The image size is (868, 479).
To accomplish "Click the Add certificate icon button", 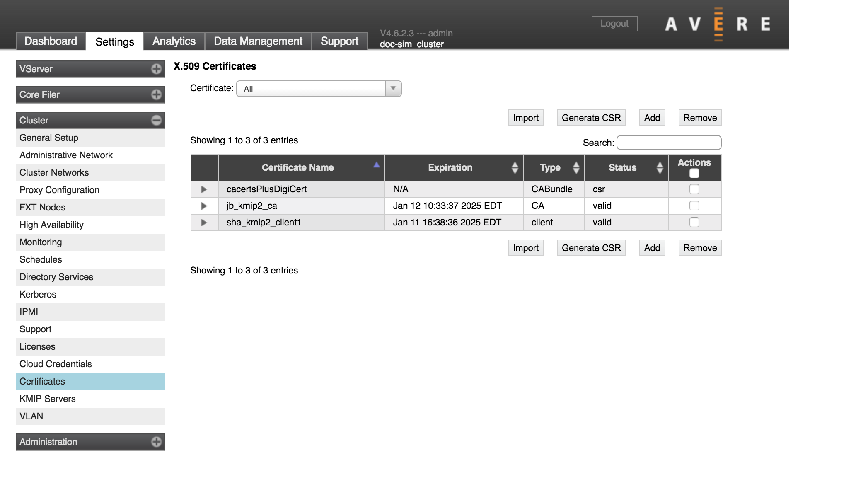I will click(x=651, y=117).
